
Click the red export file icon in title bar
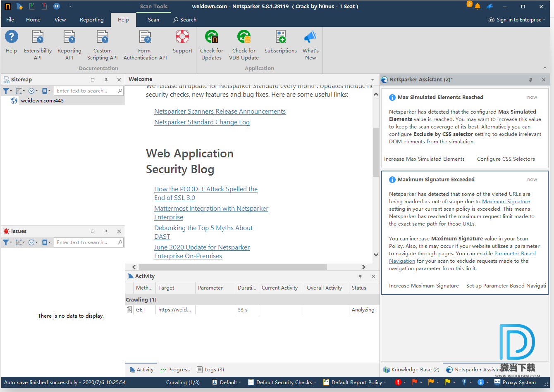pyautogui.click(x=44, y=6)
